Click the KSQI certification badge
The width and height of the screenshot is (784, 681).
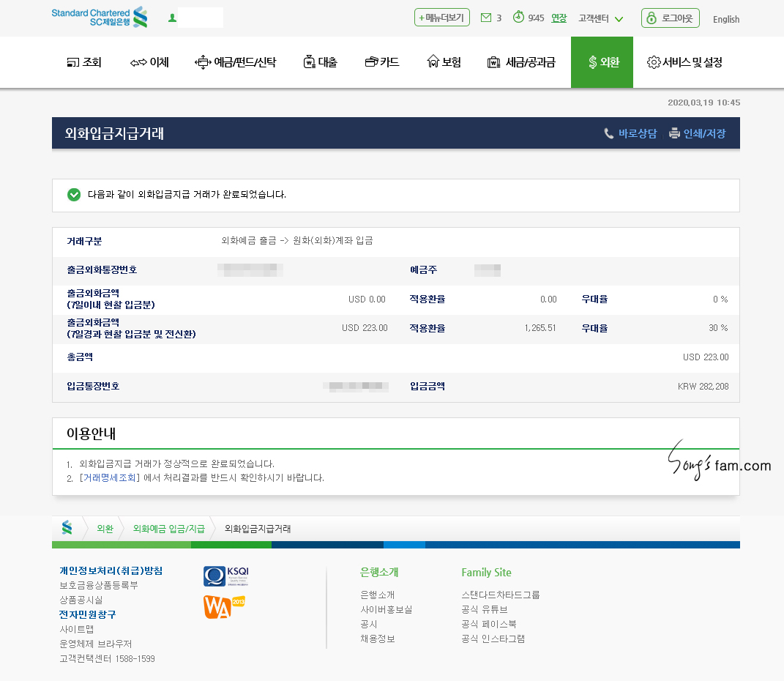point(226,576)
